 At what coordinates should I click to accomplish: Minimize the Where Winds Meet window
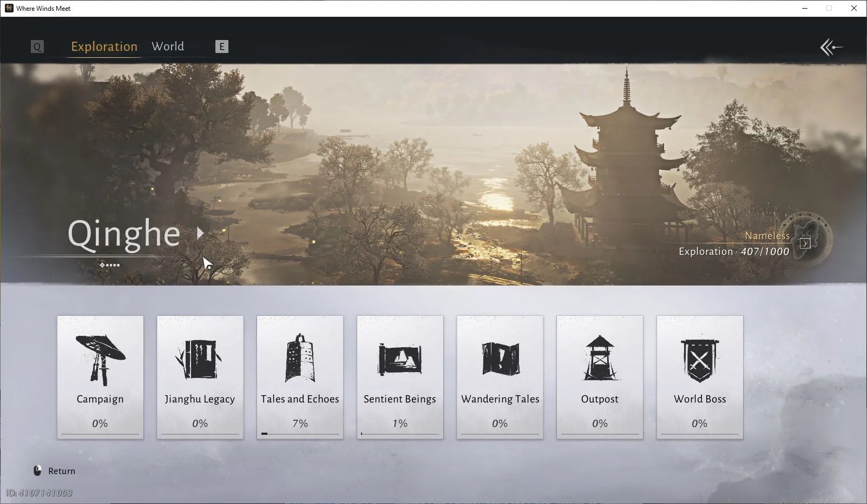click(x=805, y=8)
